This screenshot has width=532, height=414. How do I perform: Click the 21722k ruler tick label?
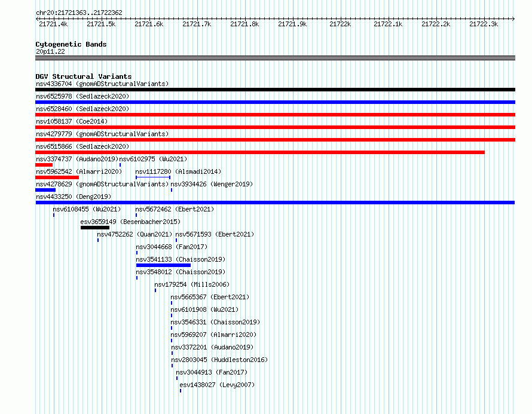tap(340, 24)
